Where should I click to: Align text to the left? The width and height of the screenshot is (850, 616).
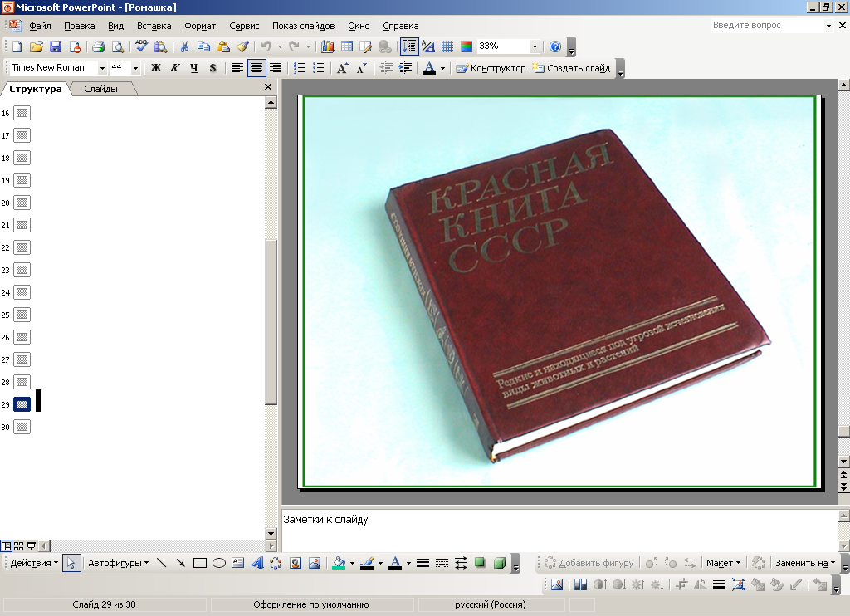[237, 68]
